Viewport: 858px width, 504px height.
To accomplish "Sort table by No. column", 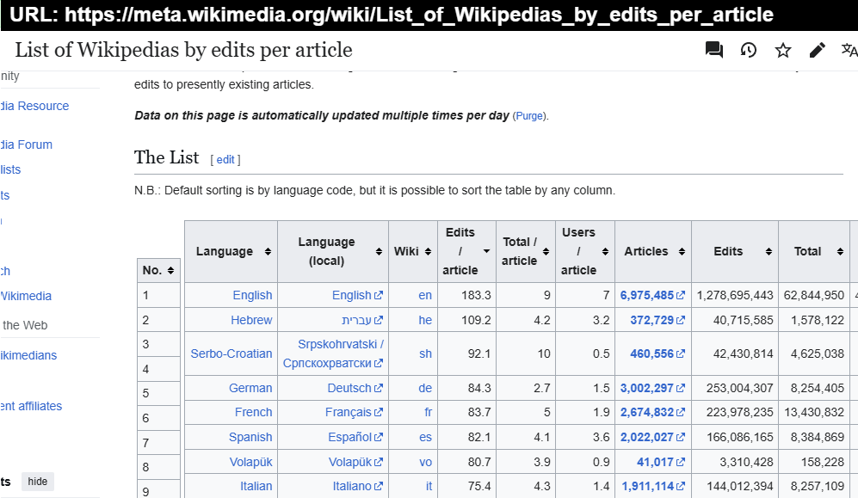I will (158, 271).
